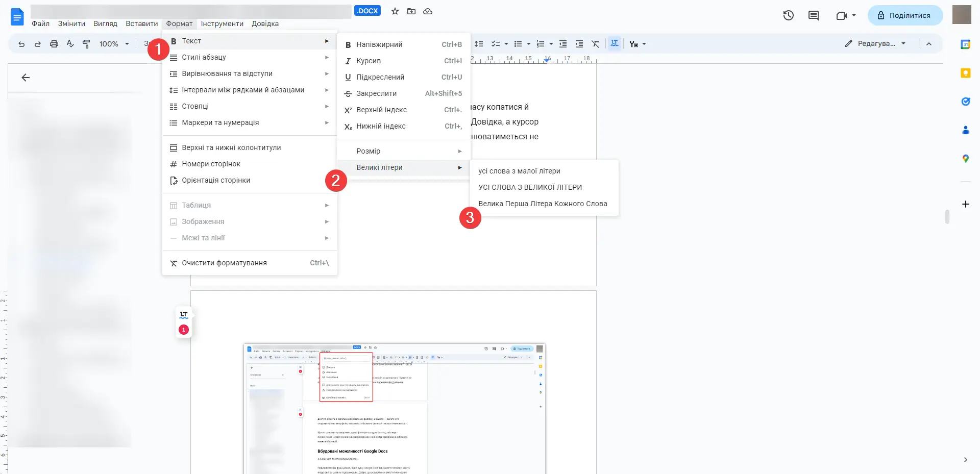
Task: Select УСІ СЛОВА З ВЕЛИКОЇ ЛІТЕРИ
Action: pyautogui.click(x=544, y=187)
